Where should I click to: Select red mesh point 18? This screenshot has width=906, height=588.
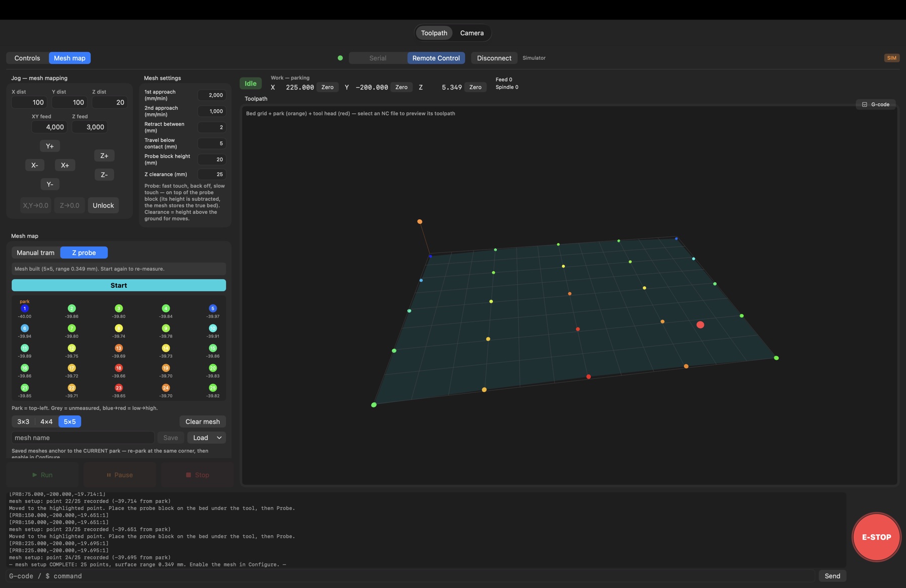point(119,368)
